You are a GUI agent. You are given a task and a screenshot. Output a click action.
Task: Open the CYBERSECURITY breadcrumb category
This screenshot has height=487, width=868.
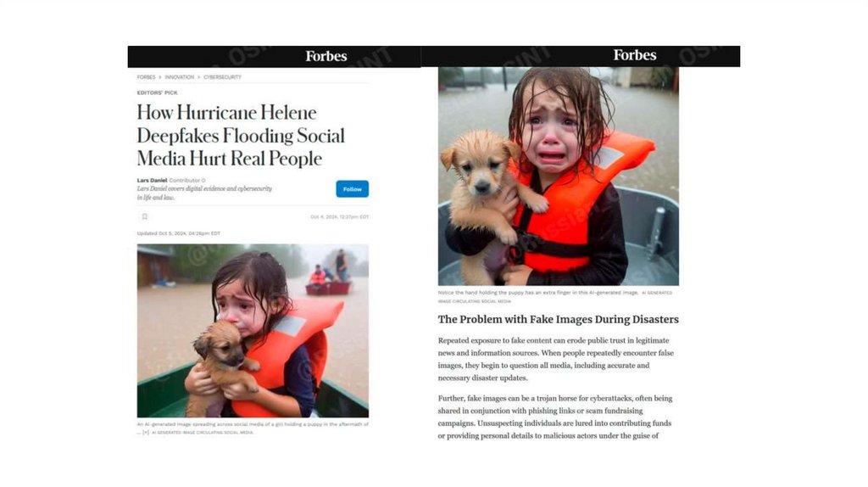point(223,77)
